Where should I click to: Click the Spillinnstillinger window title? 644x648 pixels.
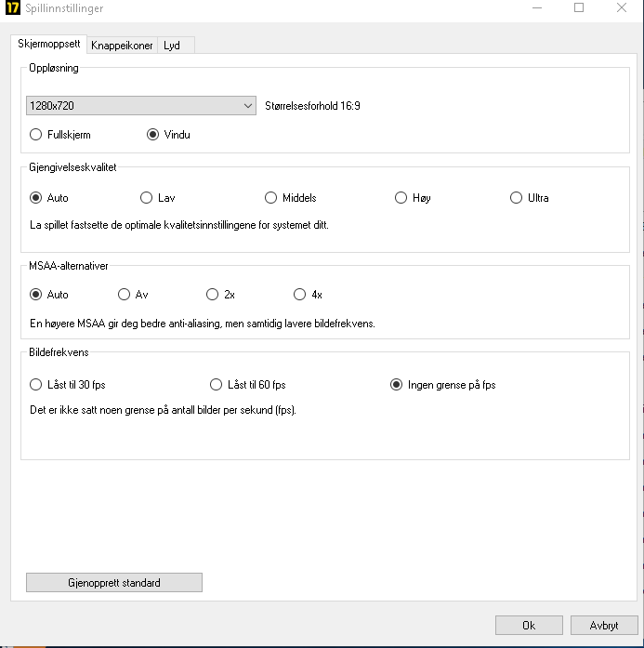point(64,8)
